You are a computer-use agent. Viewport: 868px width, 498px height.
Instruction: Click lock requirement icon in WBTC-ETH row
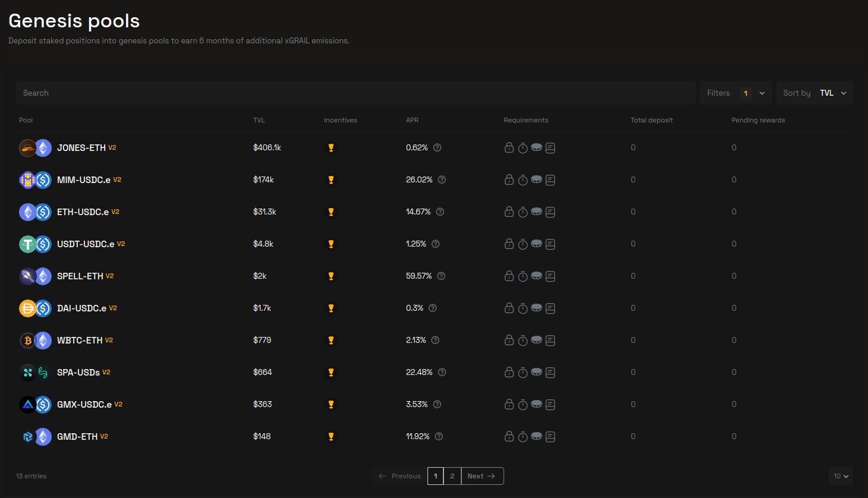509,340
